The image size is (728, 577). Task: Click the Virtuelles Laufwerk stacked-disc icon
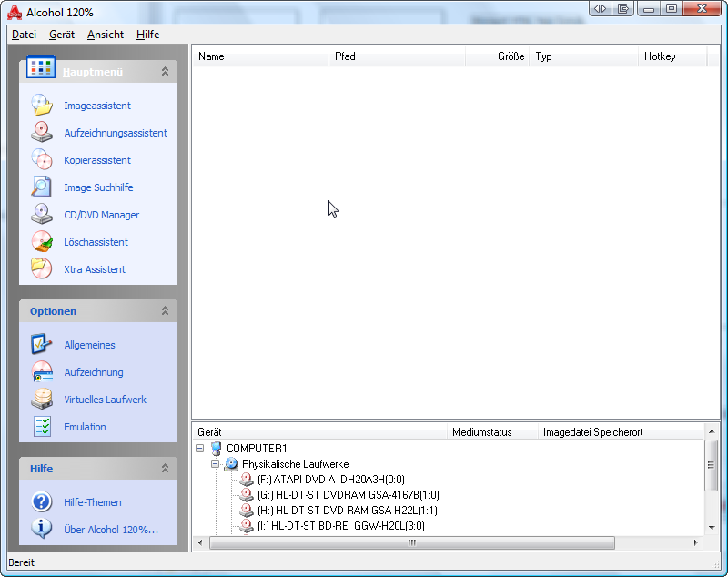[42, 400]
